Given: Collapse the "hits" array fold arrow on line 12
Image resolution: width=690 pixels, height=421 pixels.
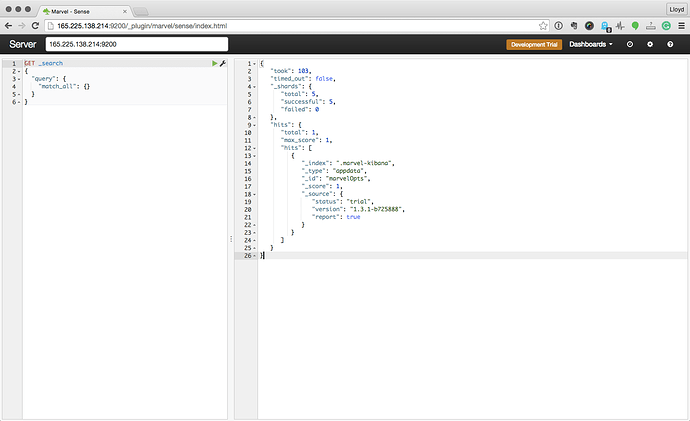Looking at the screenshot, I should pos(254,148).
